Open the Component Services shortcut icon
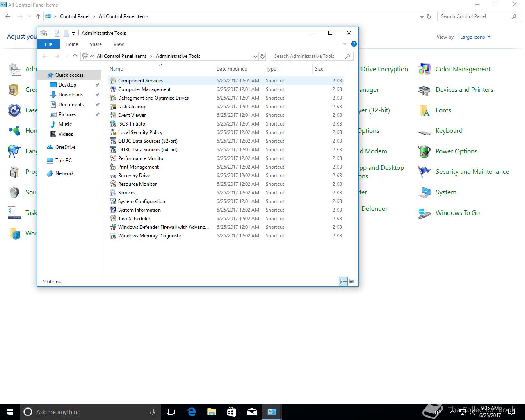This screenshot has height=420, width=525. (113, 81)
